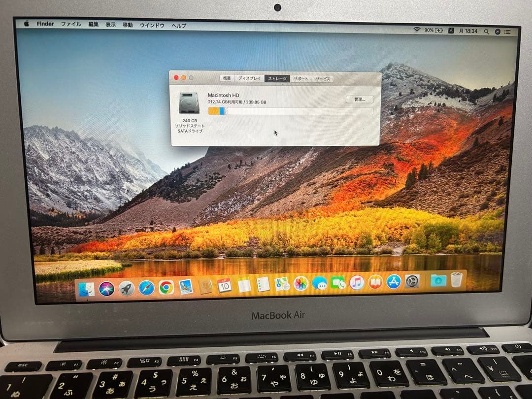The image size is (532, 399).
Task: Click the 240 GB drive label
Action: click(190, 121)
